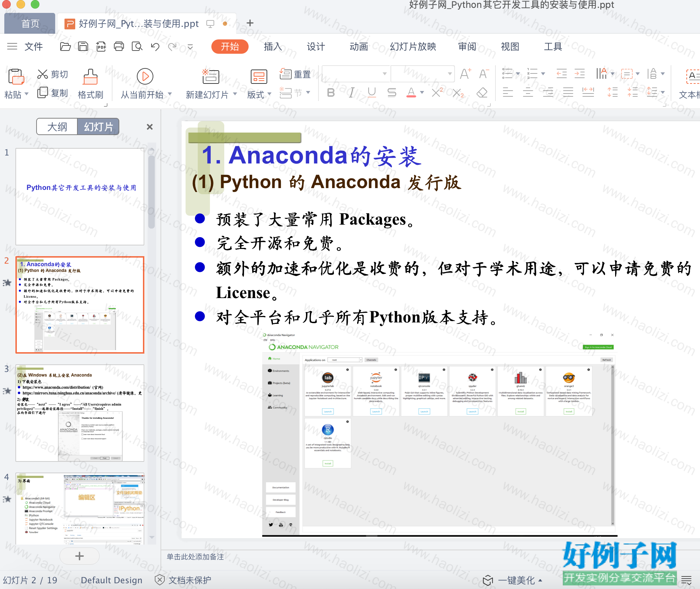The image size is (700, 589).
Task: Reset slide with 重置
Action: click(x=295, y=74)
